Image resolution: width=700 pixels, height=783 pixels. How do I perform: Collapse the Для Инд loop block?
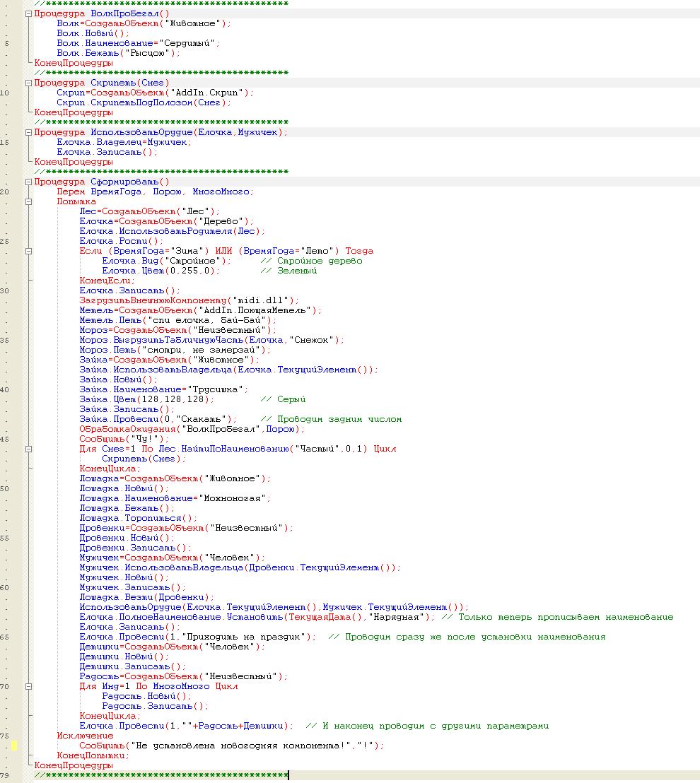tap(28, 686)
